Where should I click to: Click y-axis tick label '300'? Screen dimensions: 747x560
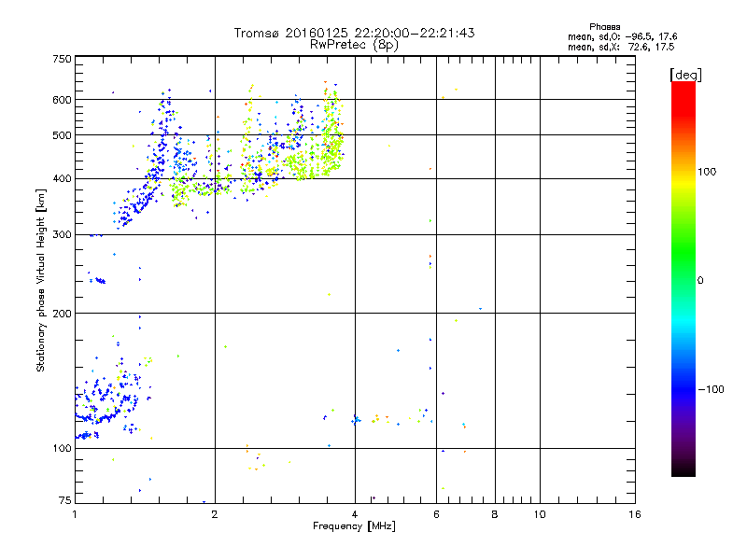click(x=62, y=234)
